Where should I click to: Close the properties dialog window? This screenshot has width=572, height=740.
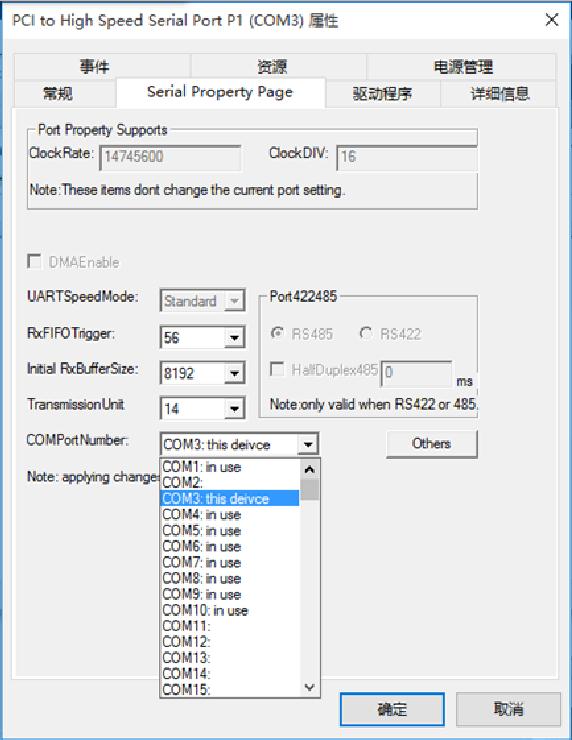tap(552, 20)
